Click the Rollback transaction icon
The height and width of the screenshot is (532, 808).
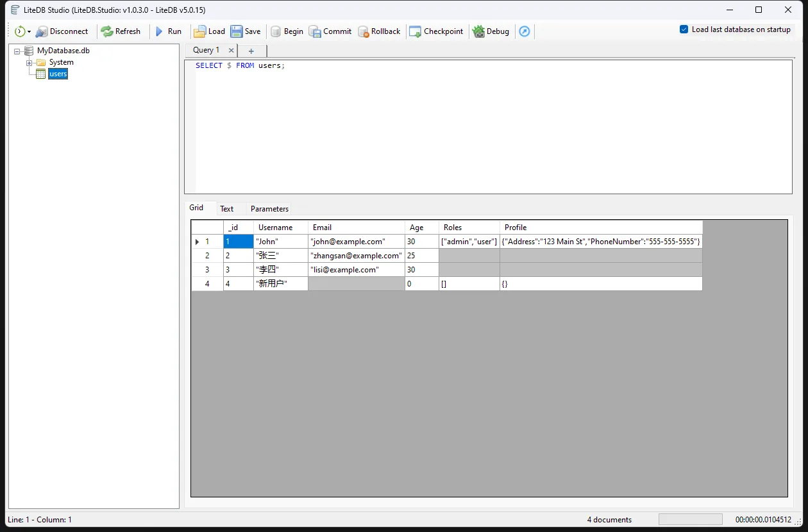363,31
